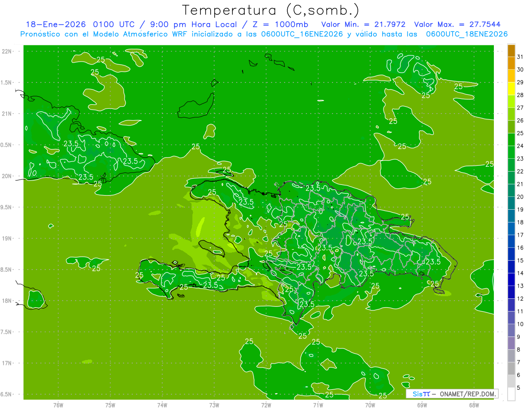Click legend value "18"

pyautogui.click(x=520, y=222)
